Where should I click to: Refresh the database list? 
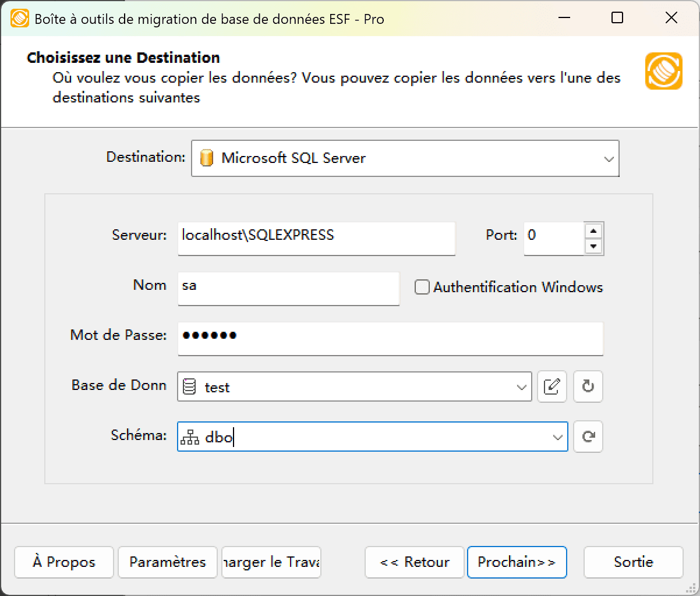[588, 386]
